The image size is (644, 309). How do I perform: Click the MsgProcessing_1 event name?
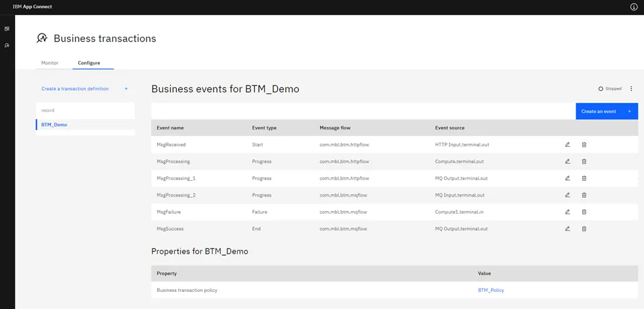click(x=176, y=178)
